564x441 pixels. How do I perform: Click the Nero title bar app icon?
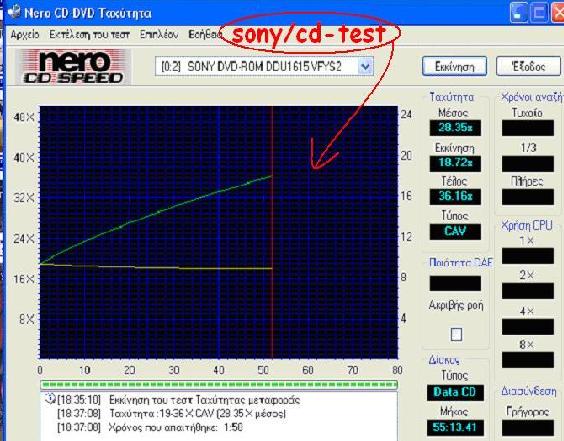tap(15, 12)
